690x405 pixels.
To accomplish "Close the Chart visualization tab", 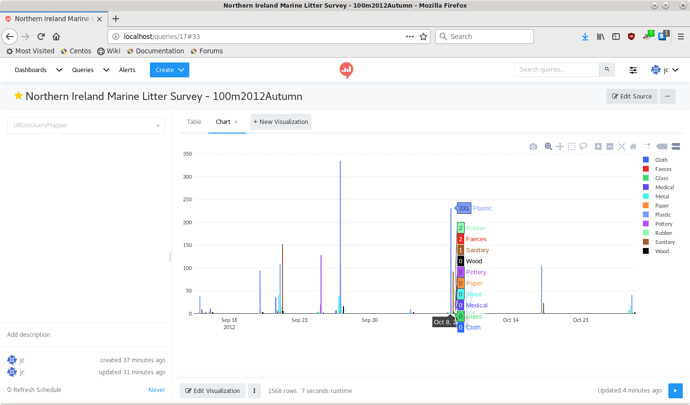I will tap(236, 122).
